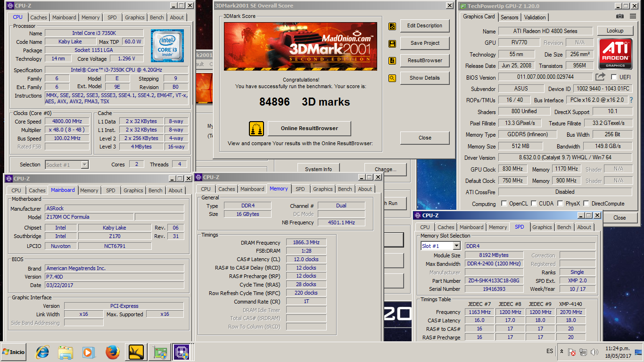Viewport: 644px width, 362px height.
Task: Open the Caches tab in the top CPU-Z window
Action: pyautogui.click(x=39, y=17)
